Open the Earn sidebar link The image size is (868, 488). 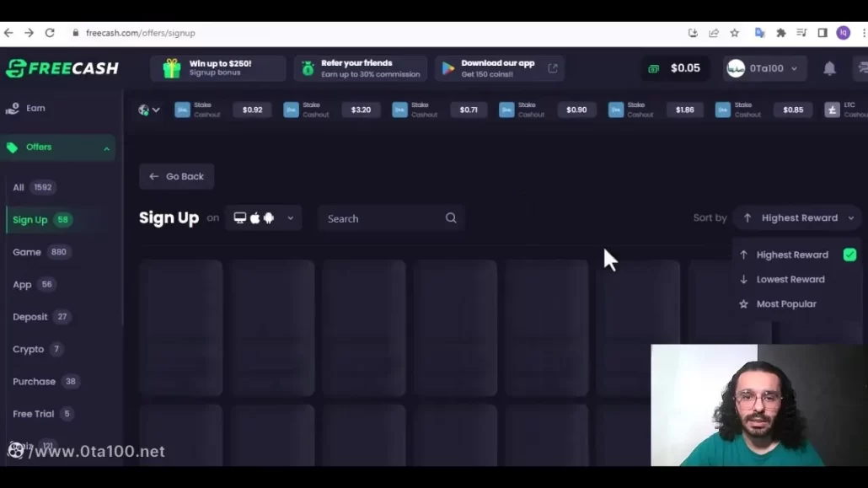[x=35, y=109]
